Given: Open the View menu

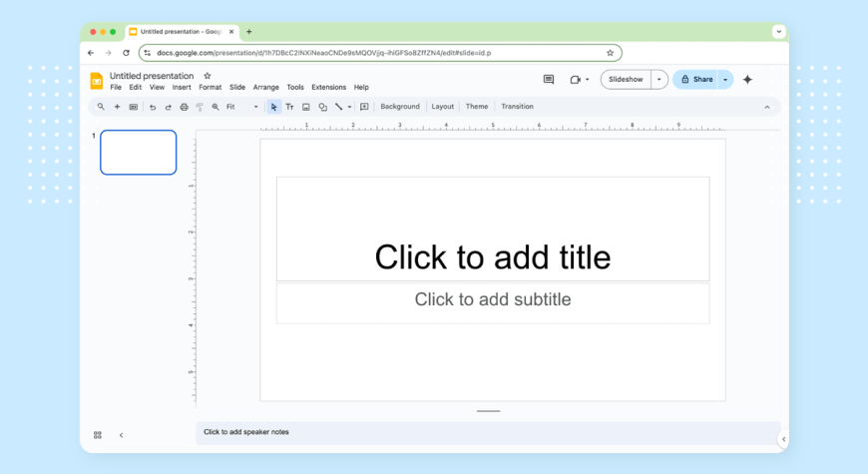Looking at the screenshot, I should pyautogui.click(x=157, y=88).
